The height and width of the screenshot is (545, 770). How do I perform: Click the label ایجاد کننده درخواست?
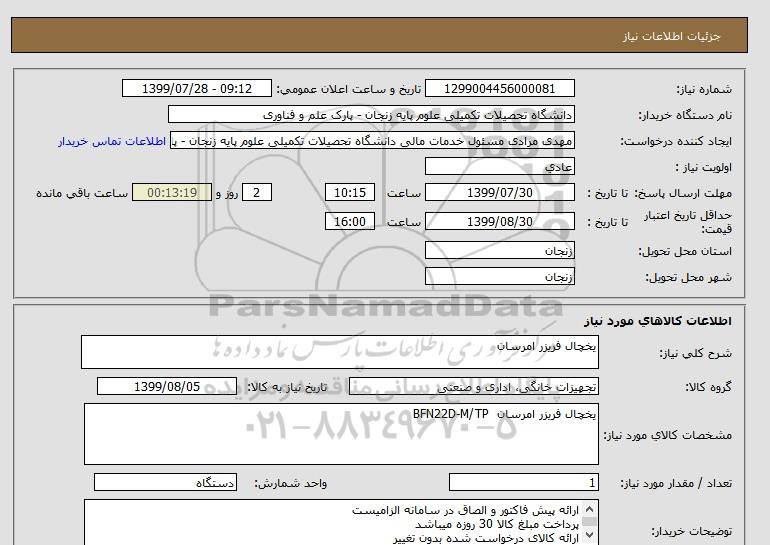676,142
